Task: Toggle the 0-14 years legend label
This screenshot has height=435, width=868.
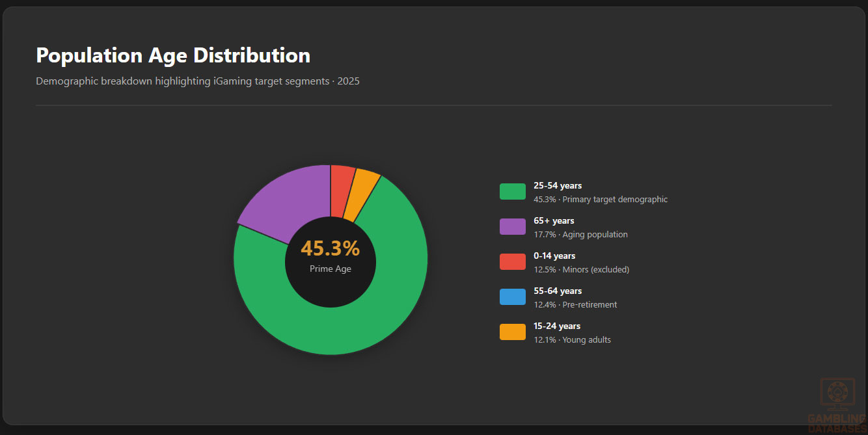Action: pos(554,256)
